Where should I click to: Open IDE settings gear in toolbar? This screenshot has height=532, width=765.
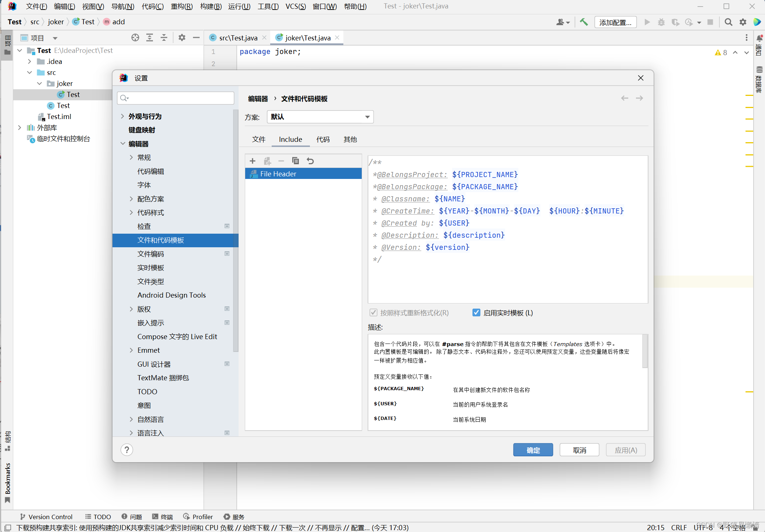pos(743,22)
